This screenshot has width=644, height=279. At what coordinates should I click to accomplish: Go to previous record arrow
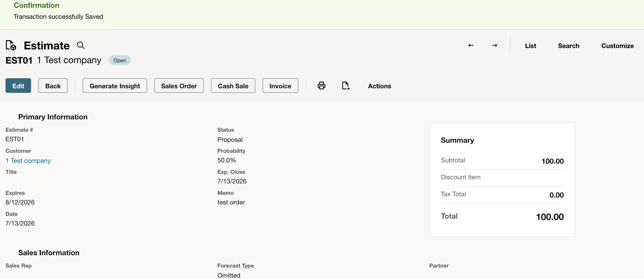coord(471,45)
